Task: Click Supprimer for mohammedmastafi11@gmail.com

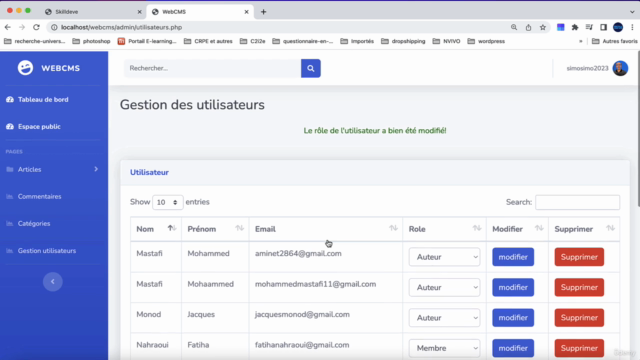Action: (x=579, y=287)
